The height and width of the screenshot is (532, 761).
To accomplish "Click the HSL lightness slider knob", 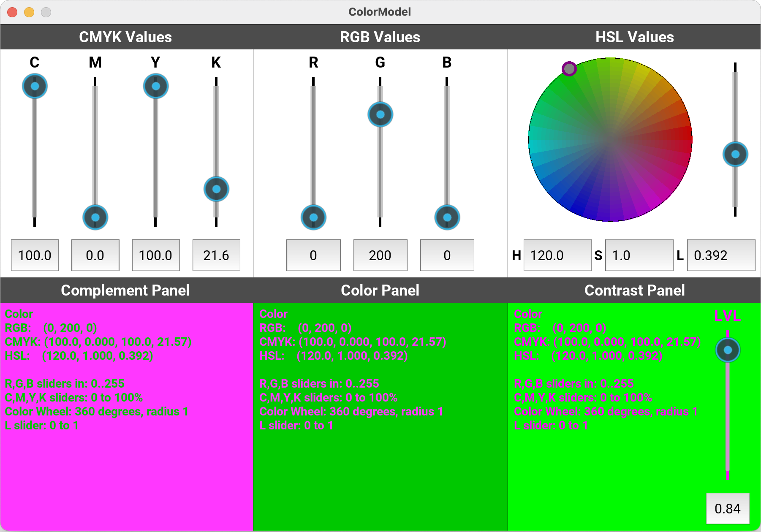I will tap(735, 154).
